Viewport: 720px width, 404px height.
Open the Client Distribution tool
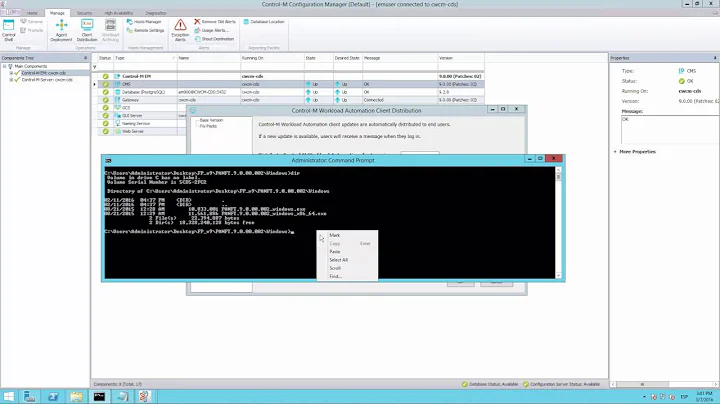point(87,30)
